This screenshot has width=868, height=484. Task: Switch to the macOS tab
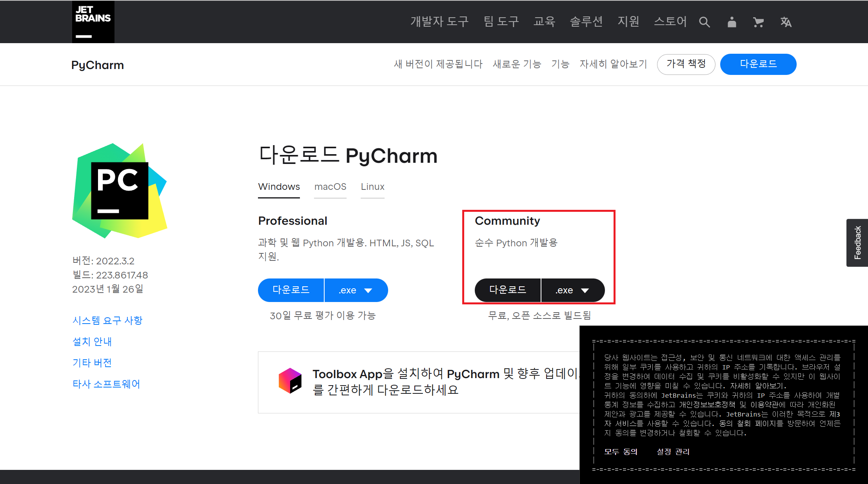point(330,187)
